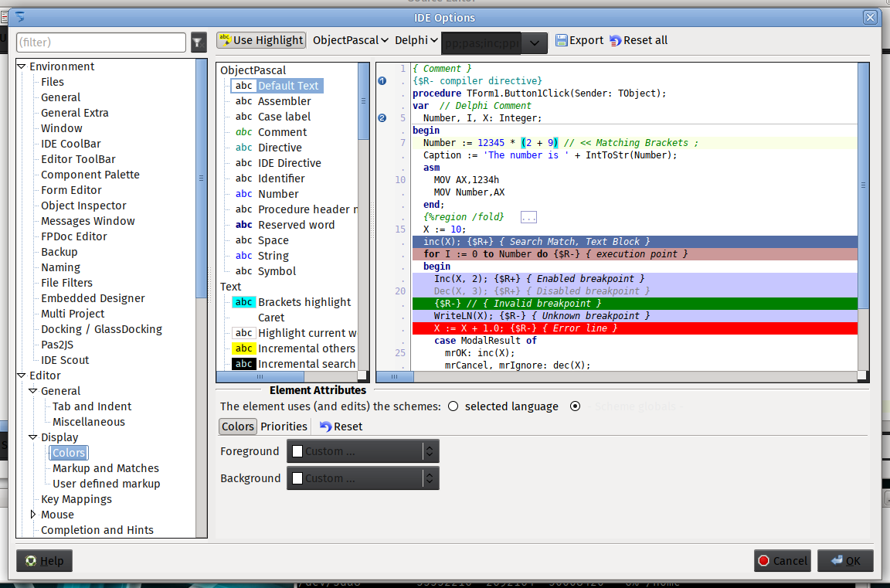Screen dimensions: 890x588
Task: Click the red Cancel circle icon
Action: coord(764,561)
